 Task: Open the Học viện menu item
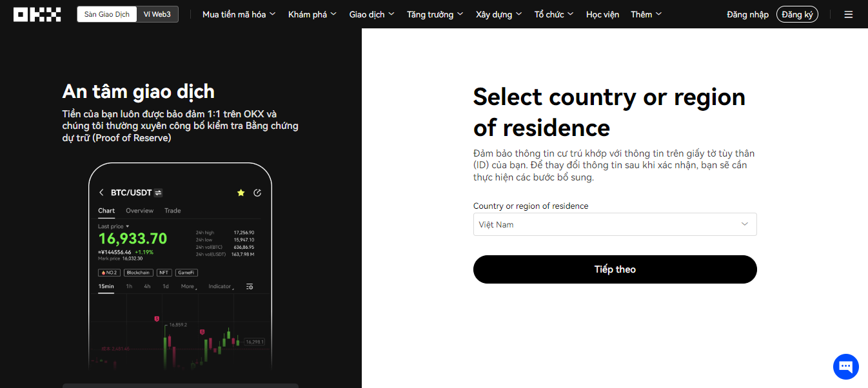[602, 14]
